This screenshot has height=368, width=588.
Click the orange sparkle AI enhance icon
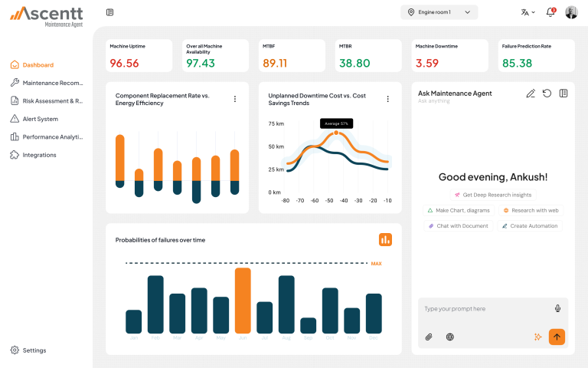[537, 337]
